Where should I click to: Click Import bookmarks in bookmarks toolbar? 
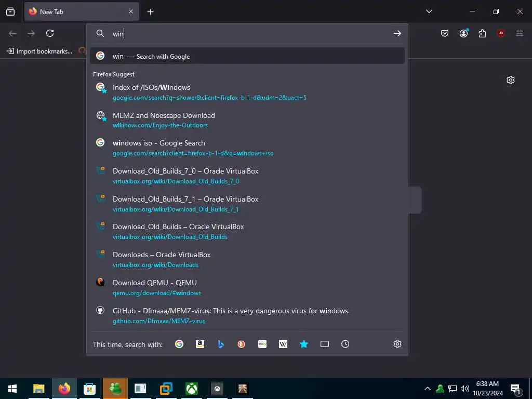pyautogui.click(x=39, y=51)
